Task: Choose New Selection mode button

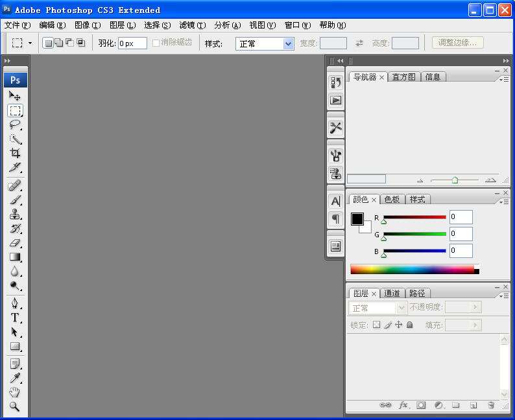Action: [x=48, y=43]
